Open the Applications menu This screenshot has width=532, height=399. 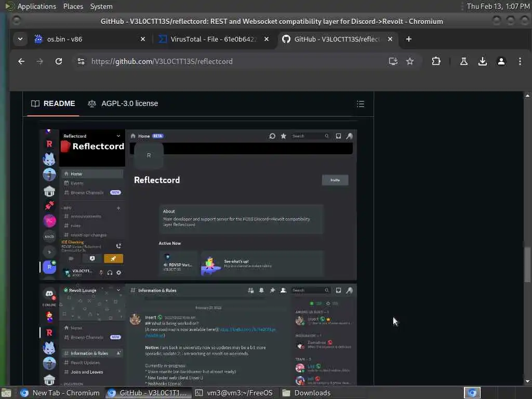pos(37,6)
